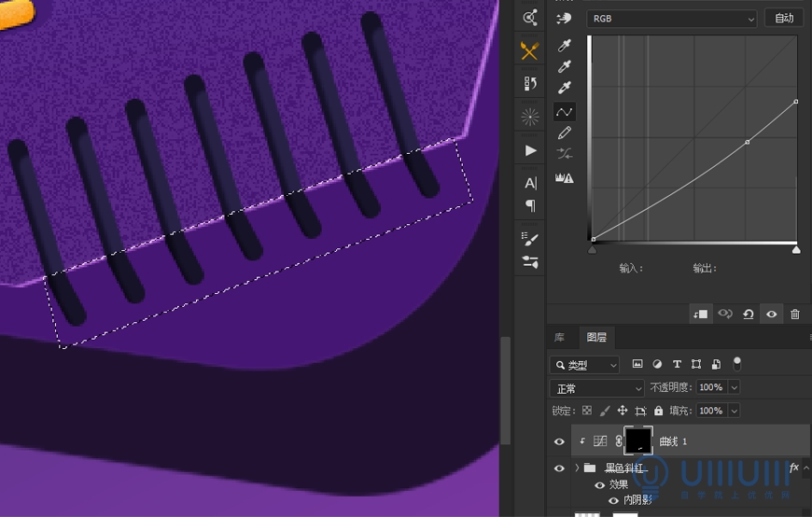Viewport: 812px width, 517px height.
Task: Click the 自动 auto button
Action: pyautogui.click(x=784, y=19)
